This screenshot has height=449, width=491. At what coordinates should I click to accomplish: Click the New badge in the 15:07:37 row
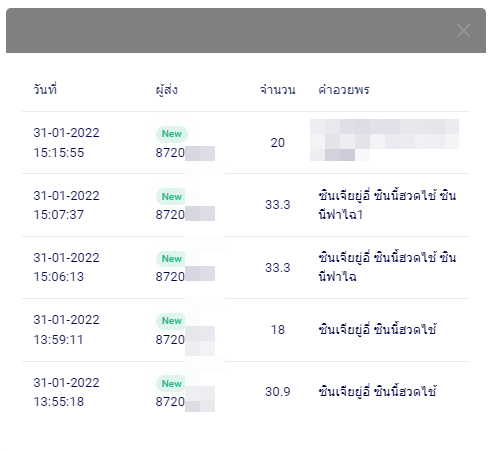coord(172,197)
